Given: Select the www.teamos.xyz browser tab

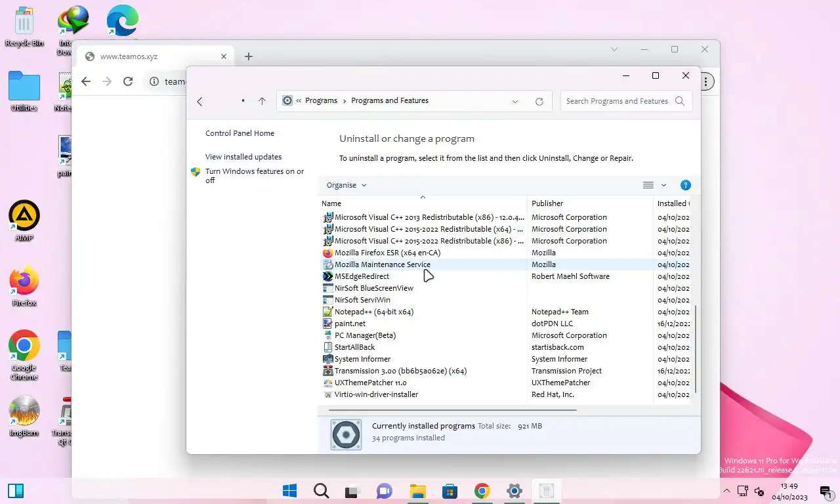Looking at the screenshot, I should 156,56.
